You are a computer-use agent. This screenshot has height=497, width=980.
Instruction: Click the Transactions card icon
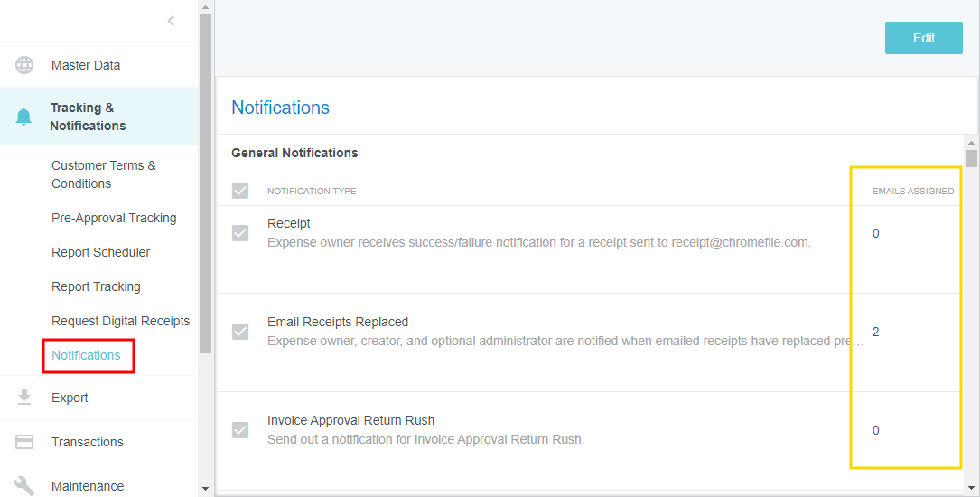click(x=24, y=442)
